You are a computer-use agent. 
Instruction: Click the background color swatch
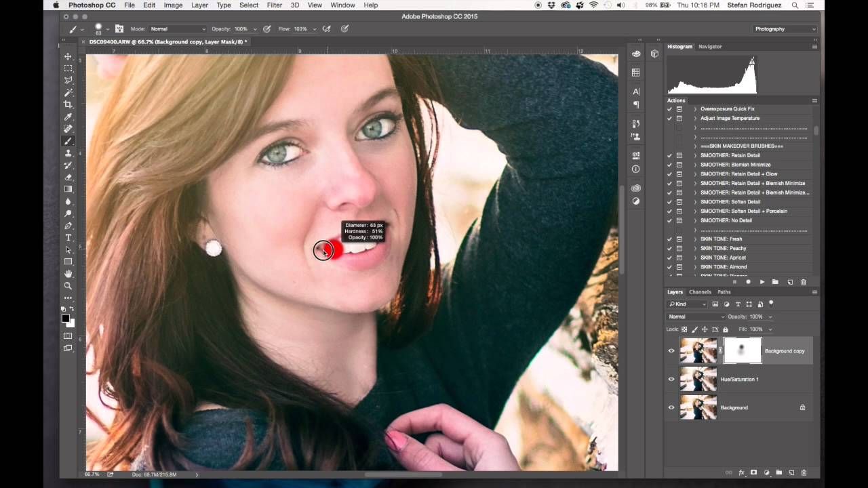(x=71, y=324)
